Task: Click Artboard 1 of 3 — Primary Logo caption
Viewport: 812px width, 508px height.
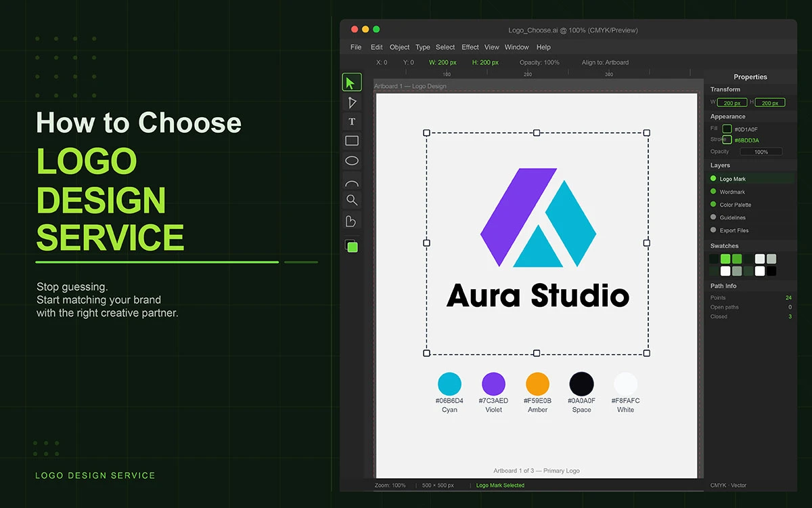Action: click(x=537, y=471)
